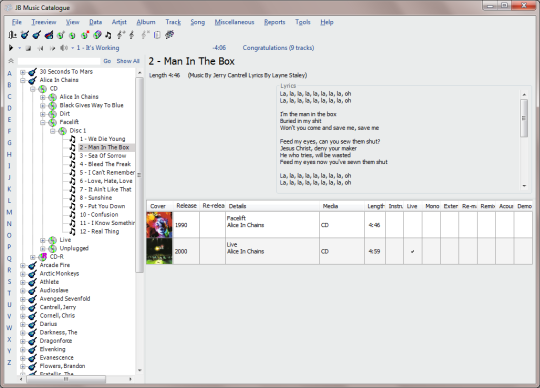
Task: Click the Media column header
Action: coord(342,206)
